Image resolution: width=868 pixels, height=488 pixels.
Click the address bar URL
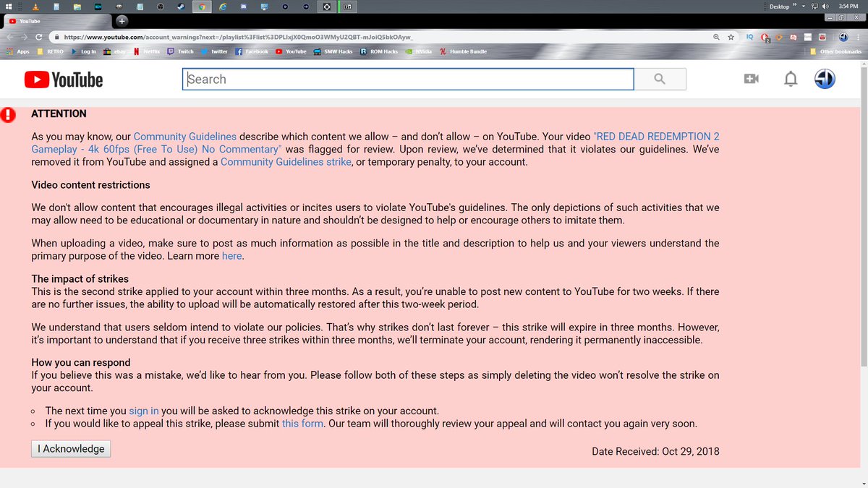tap(239, 37)
